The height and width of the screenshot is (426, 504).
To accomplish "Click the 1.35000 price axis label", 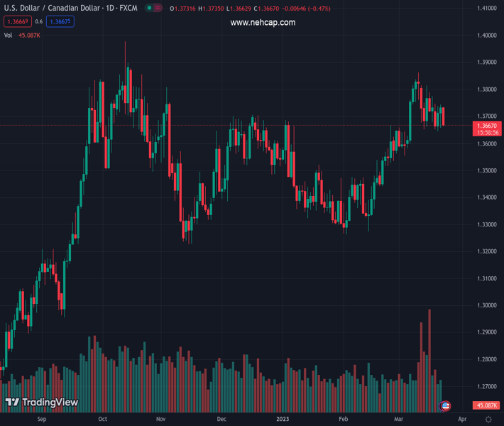I will click(487, 170).
